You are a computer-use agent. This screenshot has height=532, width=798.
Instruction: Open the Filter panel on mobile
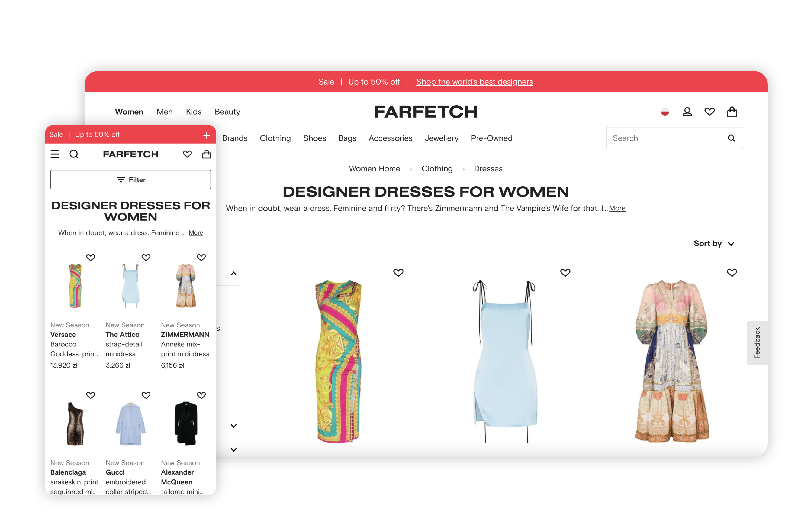point(130,180)
